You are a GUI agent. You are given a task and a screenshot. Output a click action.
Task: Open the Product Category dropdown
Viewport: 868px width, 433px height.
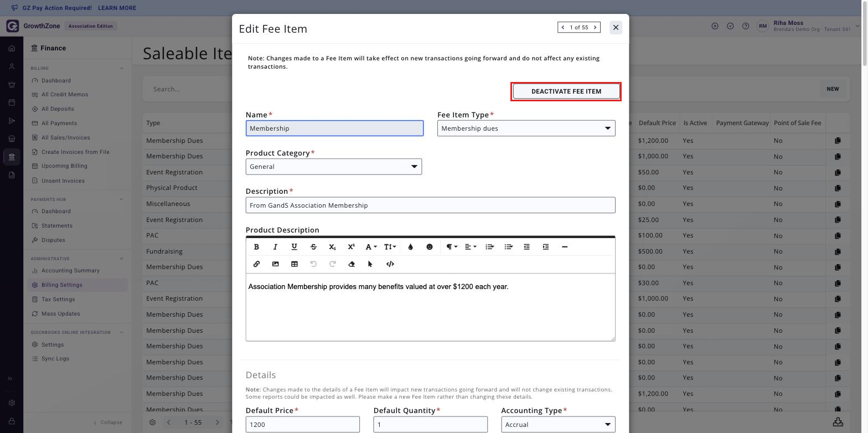click(334, 167)
